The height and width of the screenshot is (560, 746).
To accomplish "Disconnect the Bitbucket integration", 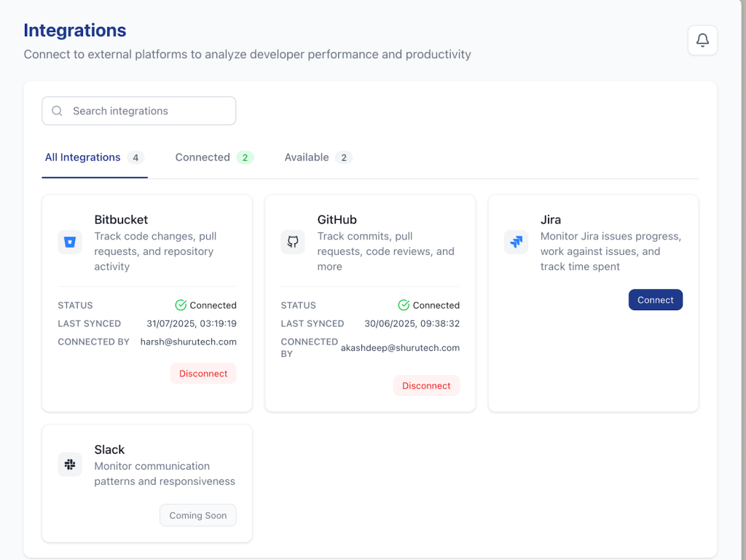I will coord(203,374).
